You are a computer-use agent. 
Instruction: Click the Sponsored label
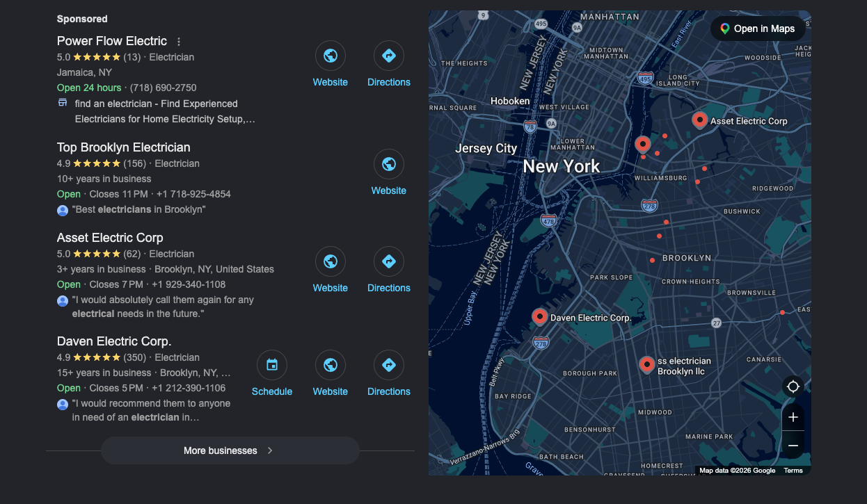point(82,19)
